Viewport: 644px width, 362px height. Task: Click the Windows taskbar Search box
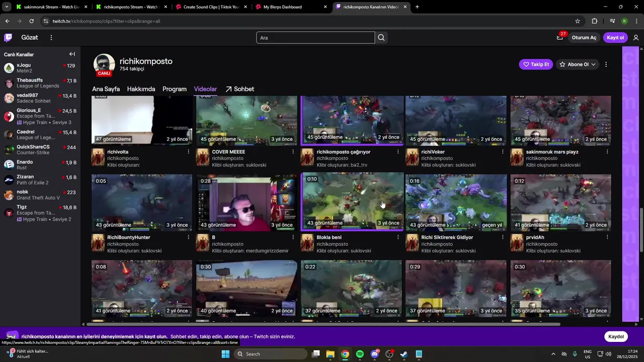[x=271, y=354]
